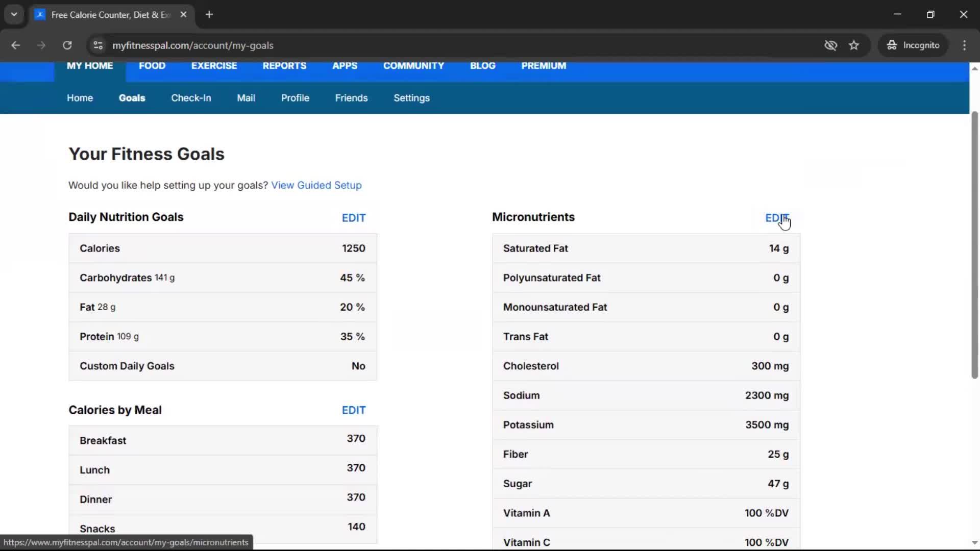Image resolution: width=980 pixels, height=551 pixels.
Task: Click the Protein 35 % value
Action: click(x=352, y=337)
